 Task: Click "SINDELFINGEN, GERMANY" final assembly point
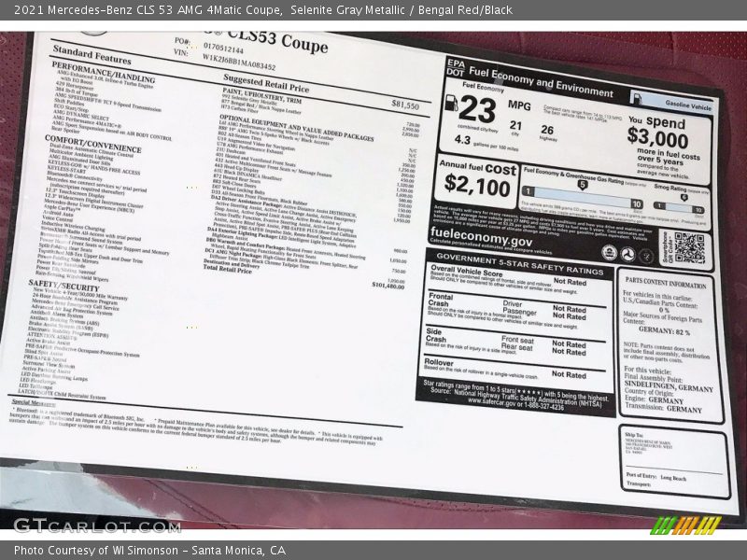669,386
